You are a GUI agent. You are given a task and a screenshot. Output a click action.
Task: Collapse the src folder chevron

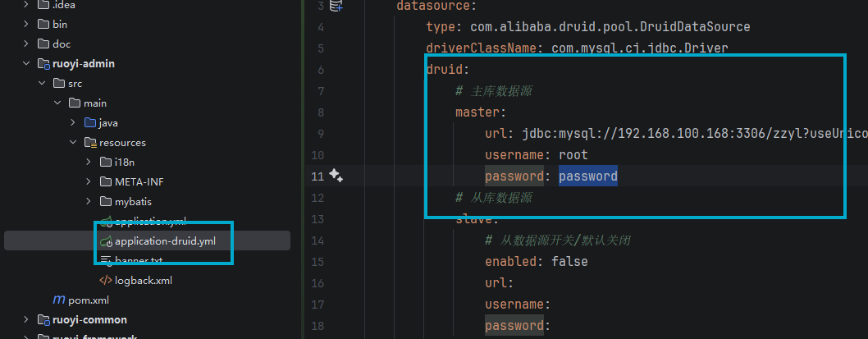click(42, 84)
